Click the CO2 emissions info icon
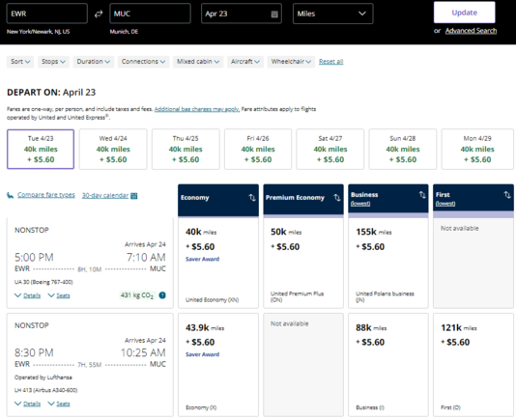The width and height of the screenshot is (516, 420). pyautogui.click(x=162, y=295)
